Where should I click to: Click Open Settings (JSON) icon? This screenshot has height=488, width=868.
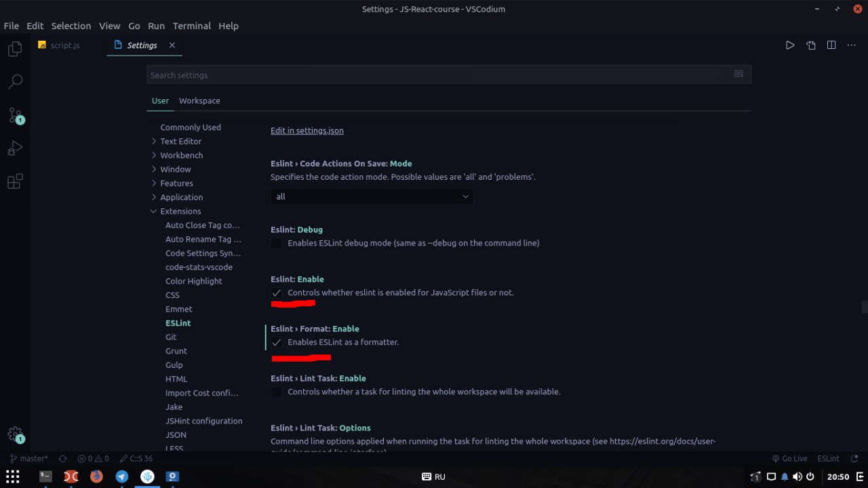click(811, 45)
